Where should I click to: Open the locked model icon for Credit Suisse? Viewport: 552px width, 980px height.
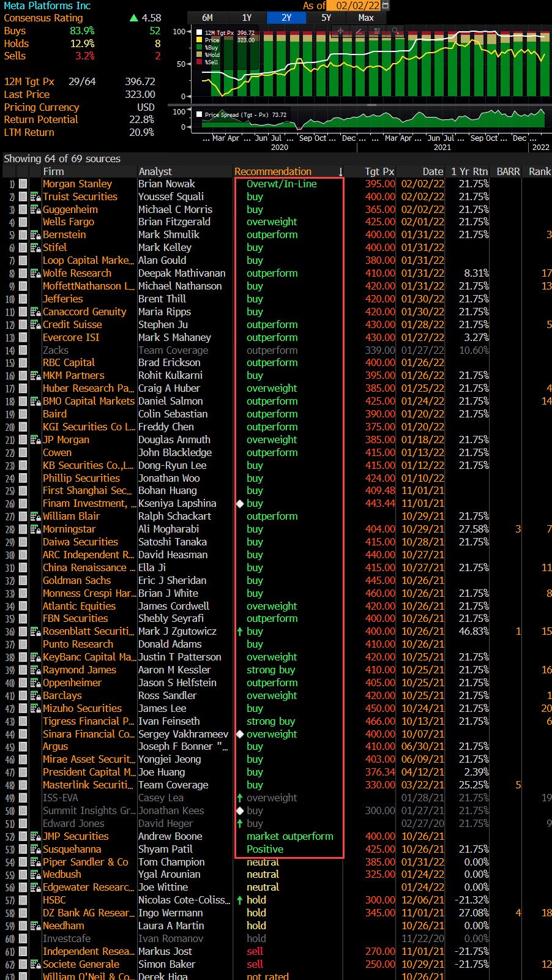coord(35,325)
